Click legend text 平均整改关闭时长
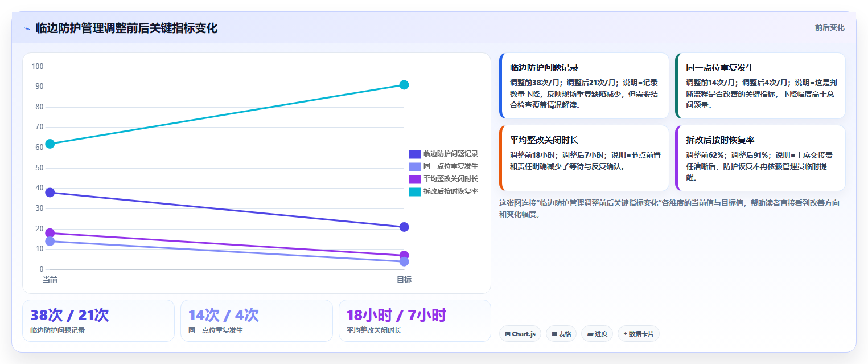Screen dimensions: 868x364 (x=451, y=179)
